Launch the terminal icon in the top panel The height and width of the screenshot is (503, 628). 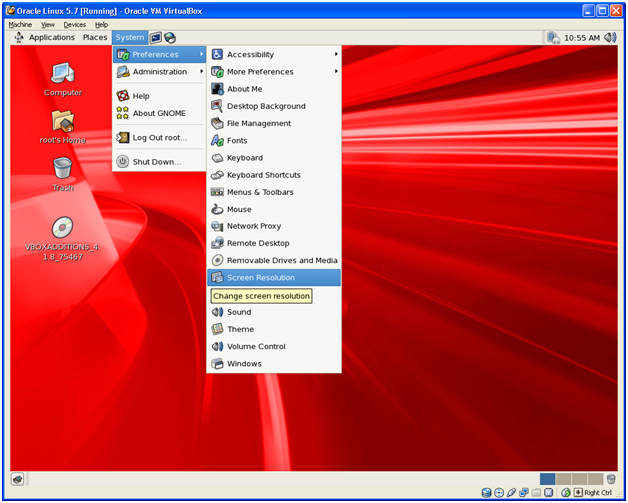tap(156, 38)
